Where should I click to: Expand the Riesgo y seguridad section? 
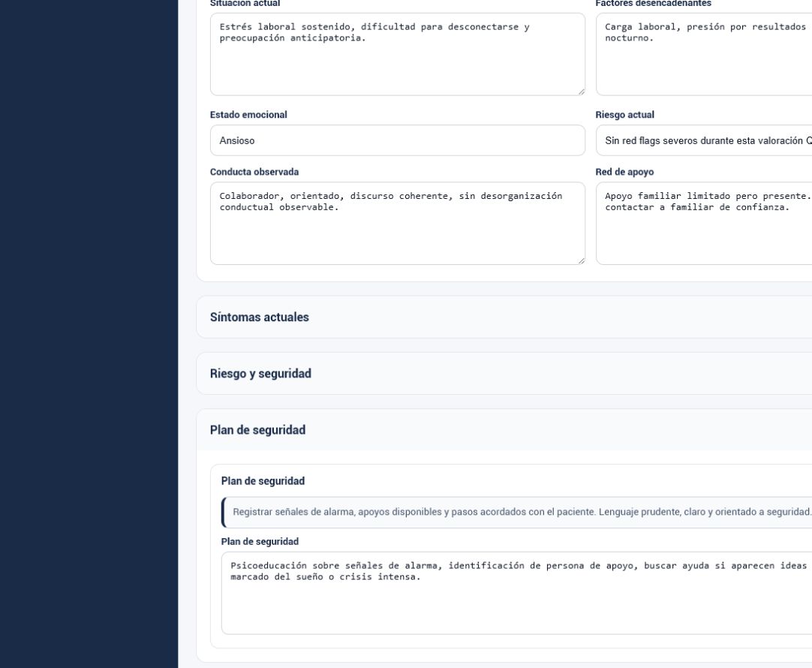504,373
